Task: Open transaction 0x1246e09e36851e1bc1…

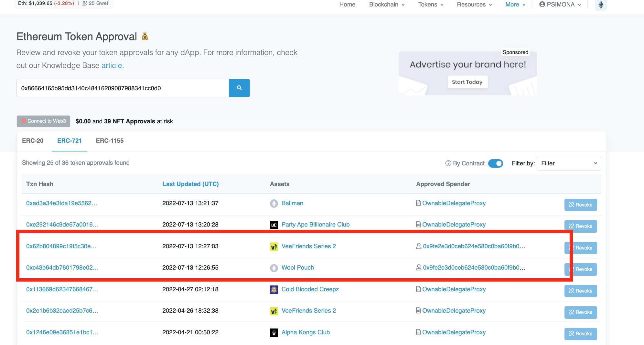Action: point(62,332)
